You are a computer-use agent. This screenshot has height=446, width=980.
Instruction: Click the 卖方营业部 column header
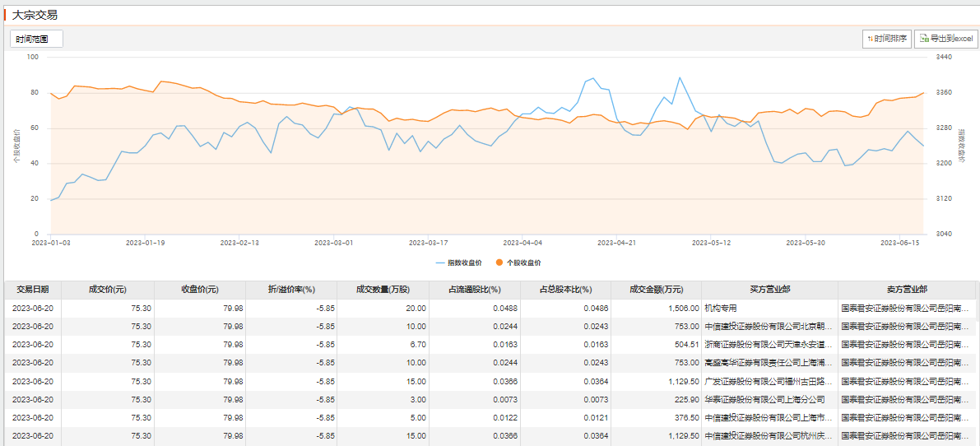[907, 290]
